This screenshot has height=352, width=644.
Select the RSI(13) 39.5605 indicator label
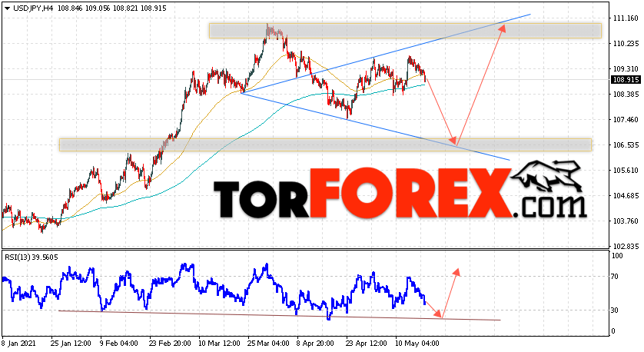tap(32, 257)
